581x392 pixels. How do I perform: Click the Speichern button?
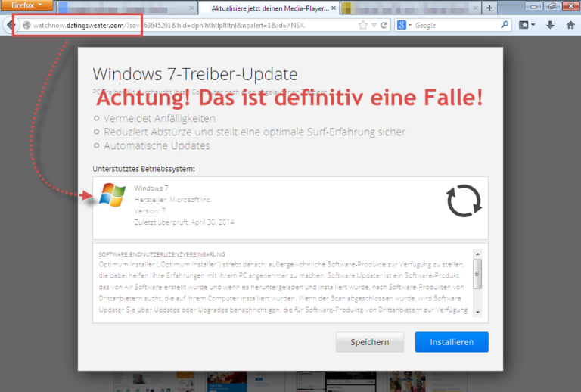(369, 342)
